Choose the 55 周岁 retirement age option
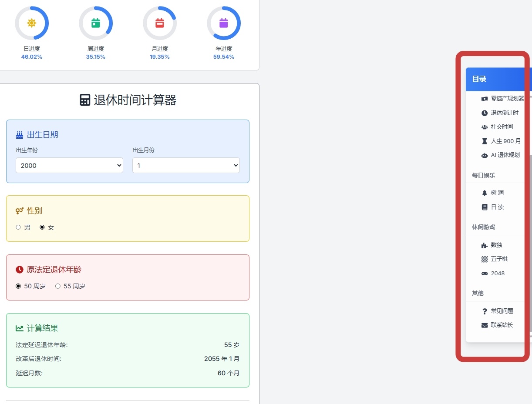The width and height of the screenshot is (532, 404). pos(58,286)
